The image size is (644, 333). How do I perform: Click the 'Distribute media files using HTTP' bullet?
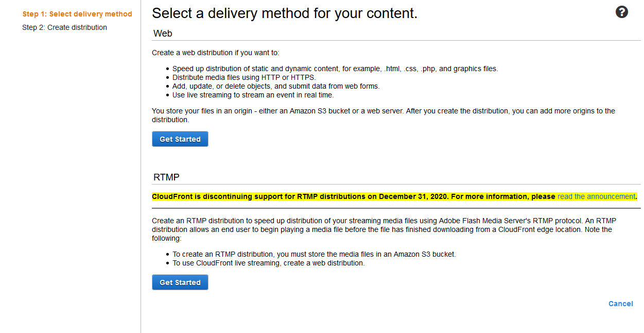243,77
